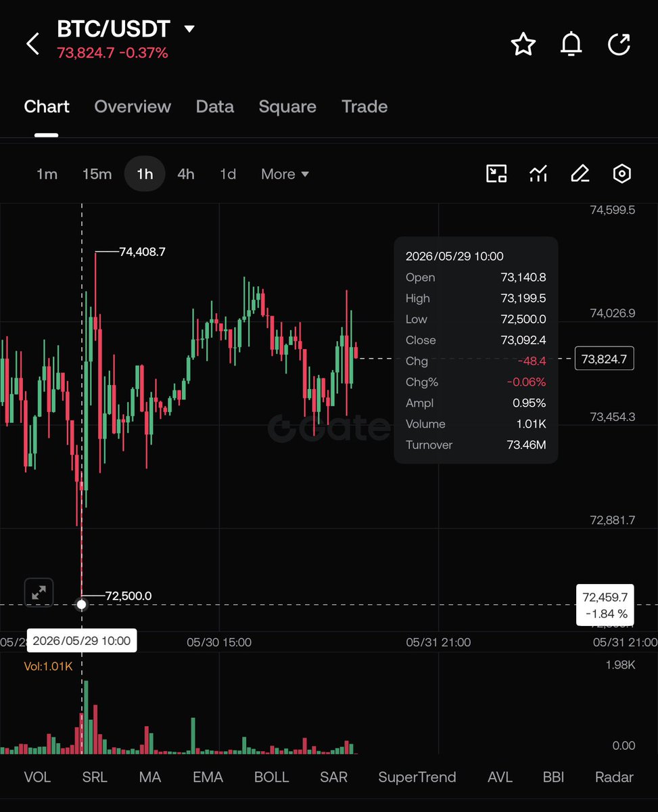Open chart settings hexagon icon
Screen dimensions: 658x812
(621, 174)
